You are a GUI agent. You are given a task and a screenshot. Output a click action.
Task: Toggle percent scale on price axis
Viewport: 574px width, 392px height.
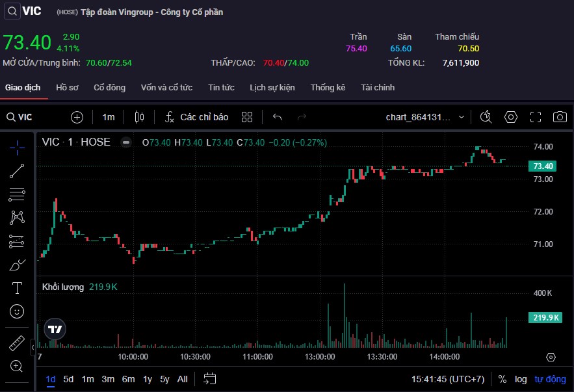tap(502, 379)
